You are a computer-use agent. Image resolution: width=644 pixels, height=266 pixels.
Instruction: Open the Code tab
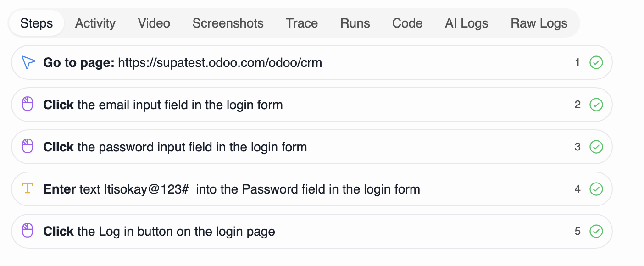[407, 23]
